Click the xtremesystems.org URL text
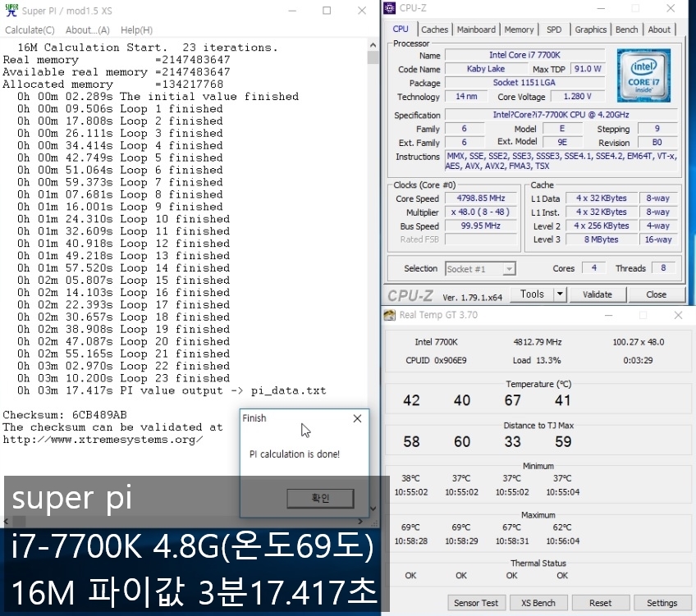 pyautogui.click(x=103, y=440)
